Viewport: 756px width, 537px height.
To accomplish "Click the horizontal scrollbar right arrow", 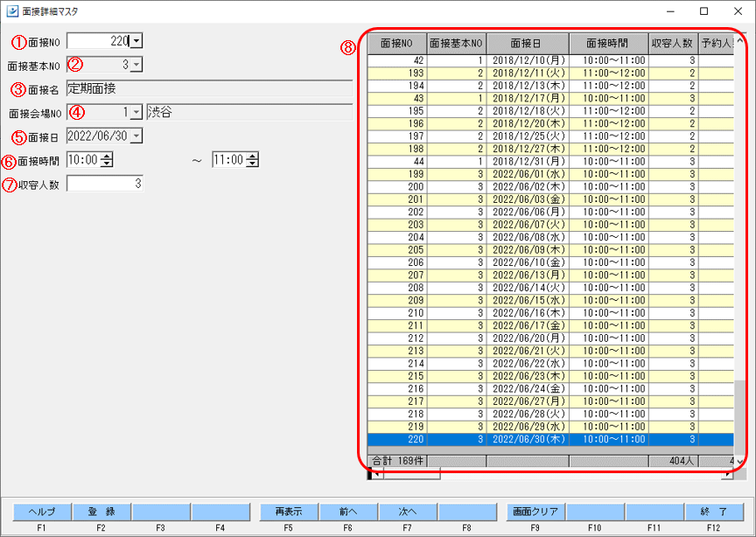I will [727, 474].
